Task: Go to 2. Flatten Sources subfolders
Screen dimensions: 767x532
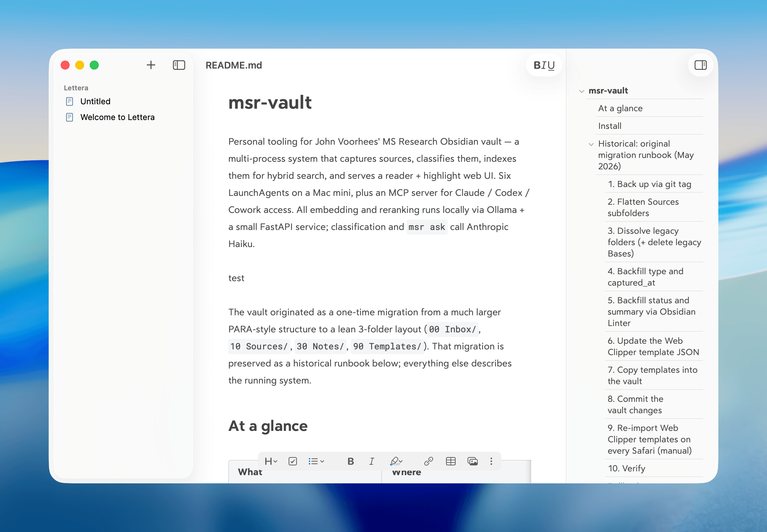Action: coord(643,207)
